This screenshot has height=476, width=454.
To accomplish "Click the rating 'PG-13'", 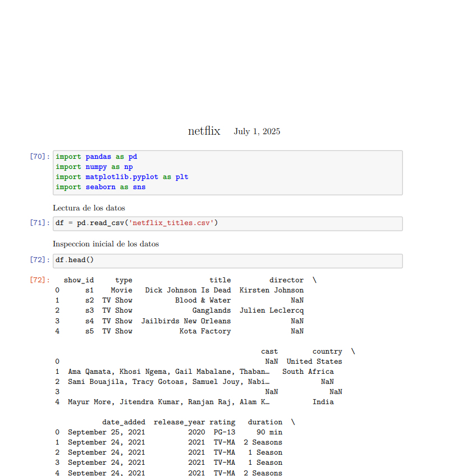I will (x=224, y=432).
